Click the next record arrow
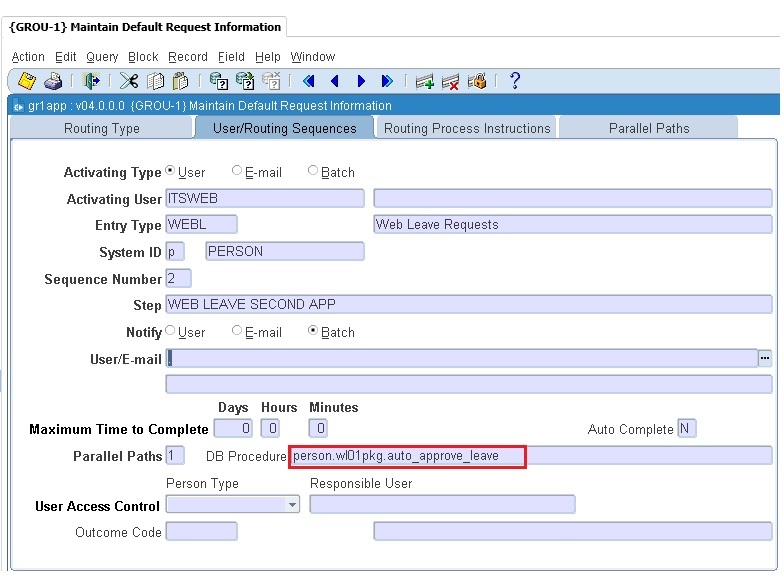 click(x=361, y=81)
